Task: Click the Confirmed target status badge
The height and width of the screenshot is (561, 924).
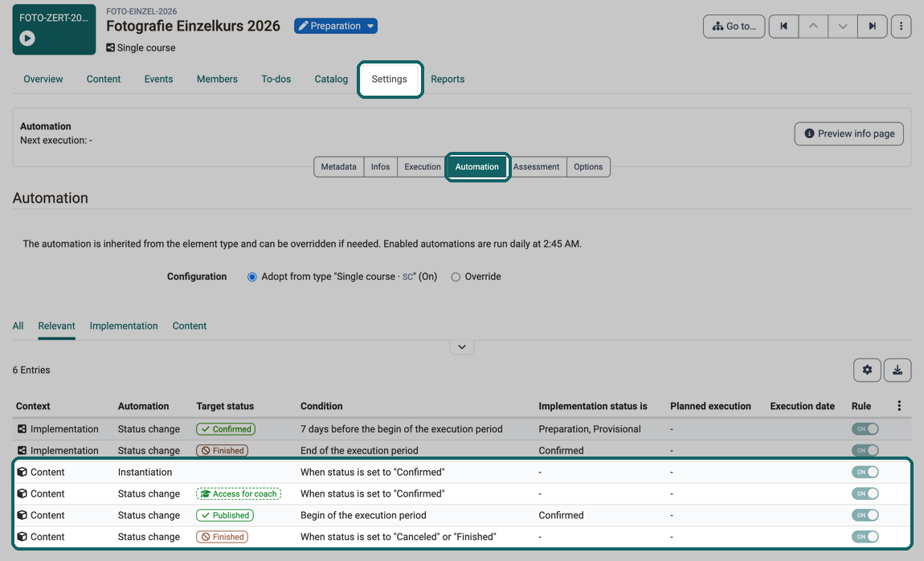Action: 226,429
